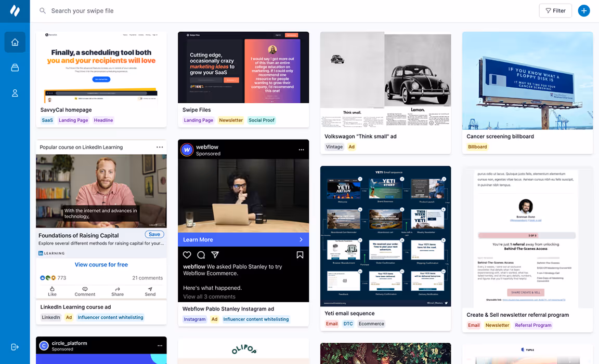Click the webflow avatar icon

(187, 150)
